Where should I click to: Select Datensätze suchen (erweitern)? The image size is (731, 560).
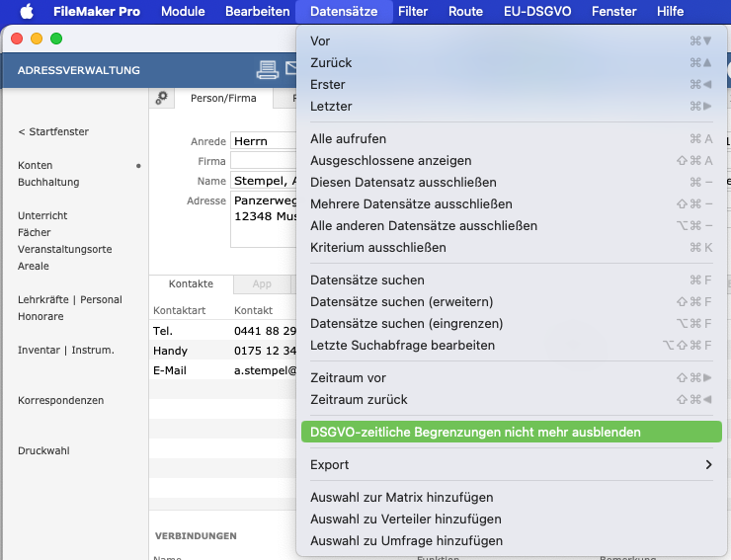click(512, 301)
